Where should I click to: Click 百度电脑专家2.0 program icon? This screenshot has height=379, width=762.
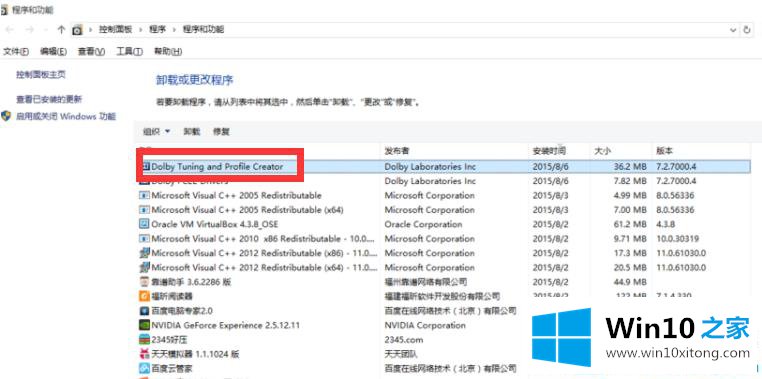144,310
